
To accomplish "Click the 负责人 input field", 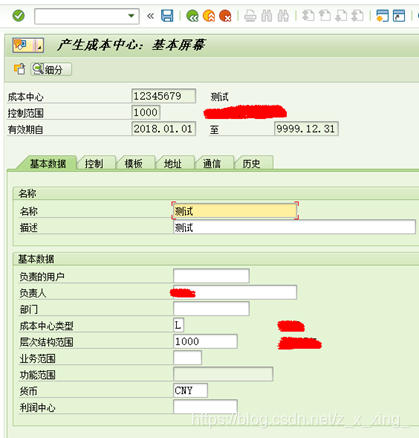I will pyautogui.click(x=235, y=292).
